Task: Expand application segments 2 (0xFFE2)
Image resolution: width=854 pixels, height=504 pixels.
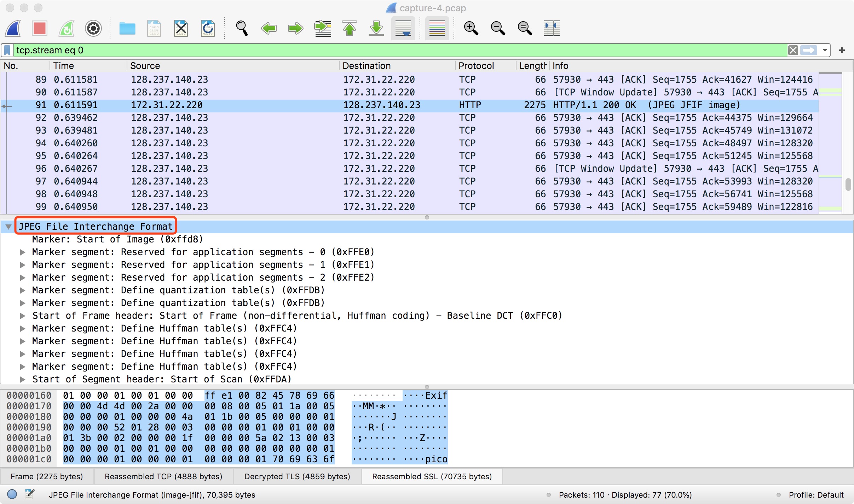Action: (23, 277)
